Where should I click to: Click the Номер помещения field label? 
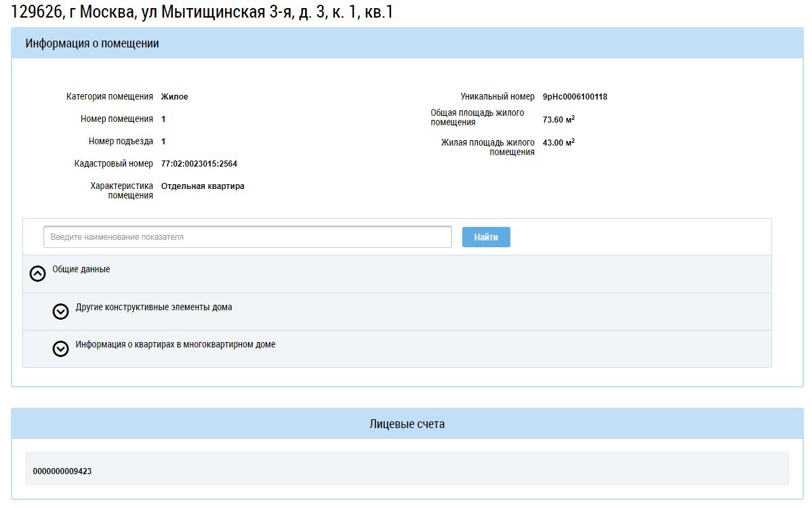click(x=117, y=119)
